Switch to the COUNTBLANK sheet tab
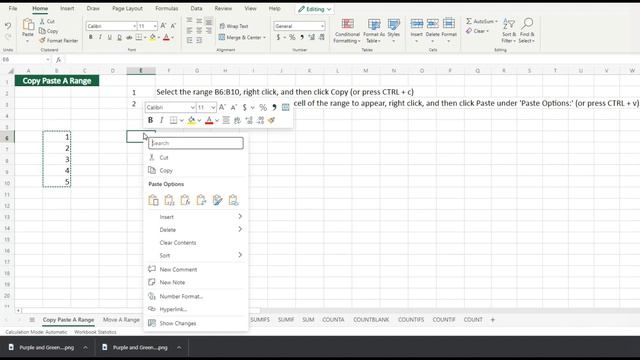The height and width of the screenshot is (360, 640). pos(371,320)
